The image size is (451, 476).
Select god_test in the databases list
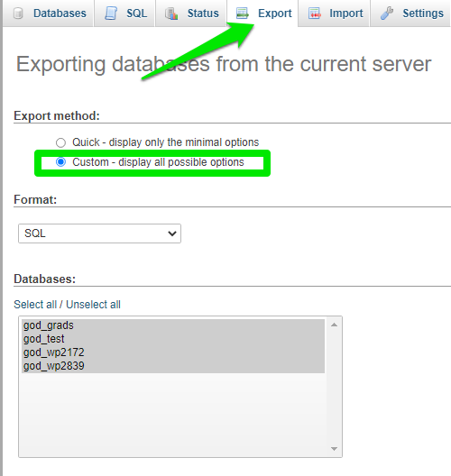click(173, 339)
